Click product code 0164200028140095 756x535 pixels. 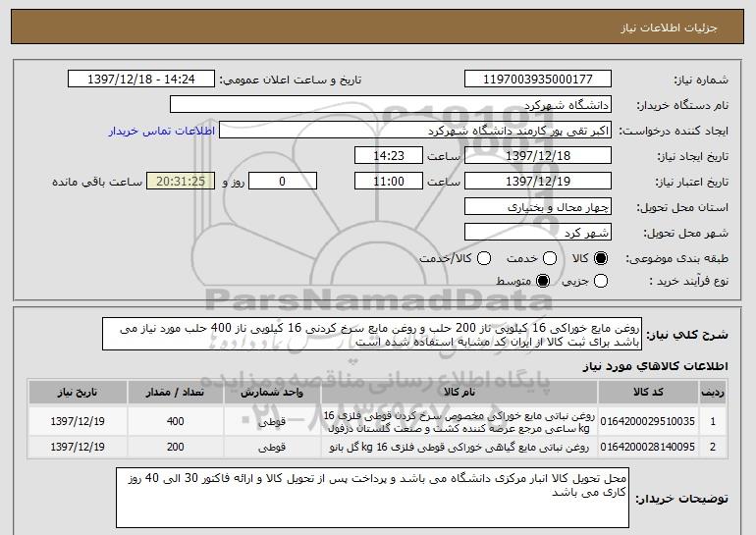(x=648, y=447)
